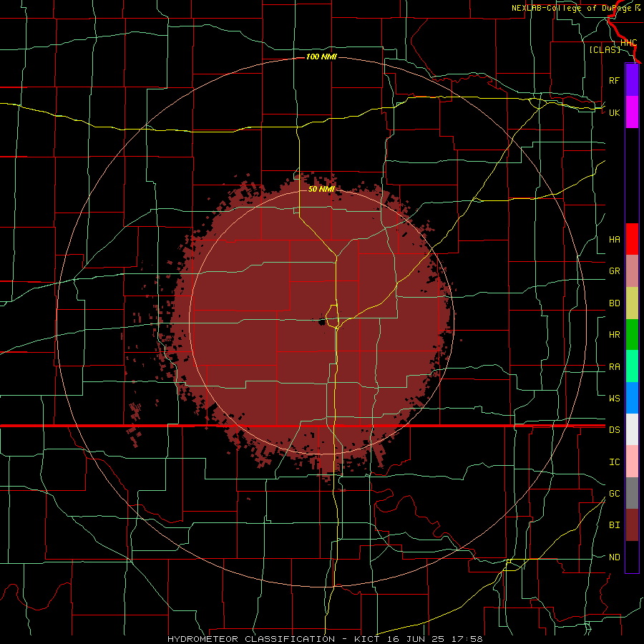Click the radar site gap at the echo center
This screenshot has height=644, width=644.
click(x=321, y=321)
